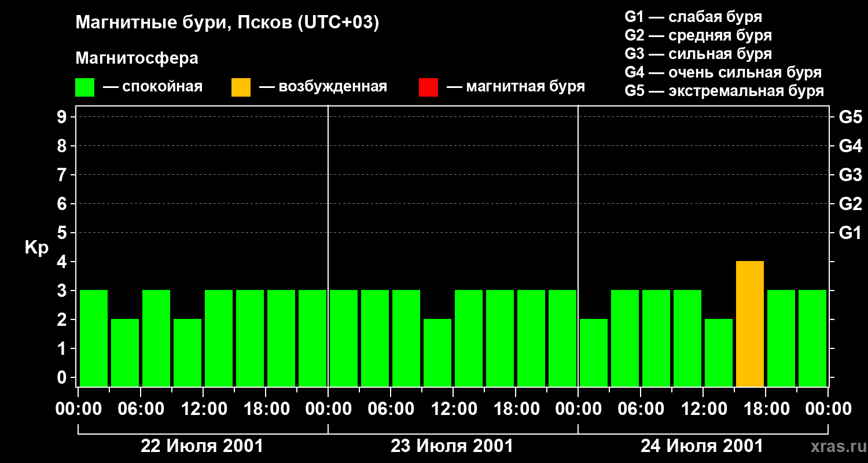
Task: Click the '18:00' tick under 22 July
Action: [x=266, y=409]
